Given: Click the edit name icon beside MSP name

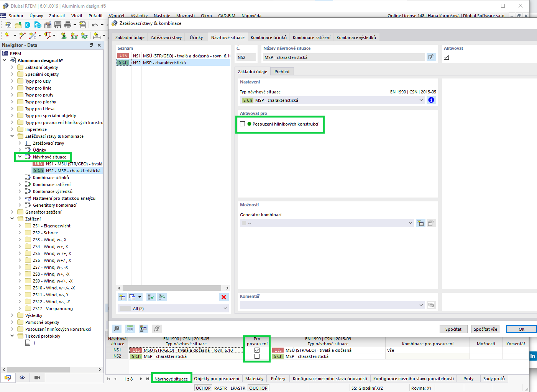Looking at the screenshot, I should coord(431,57).
